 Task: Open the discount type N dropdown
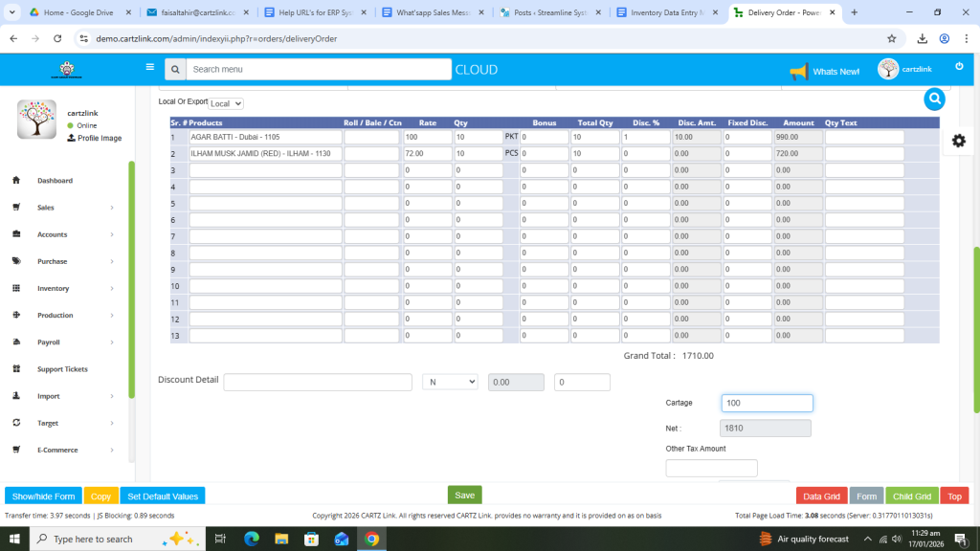point(450,382)
